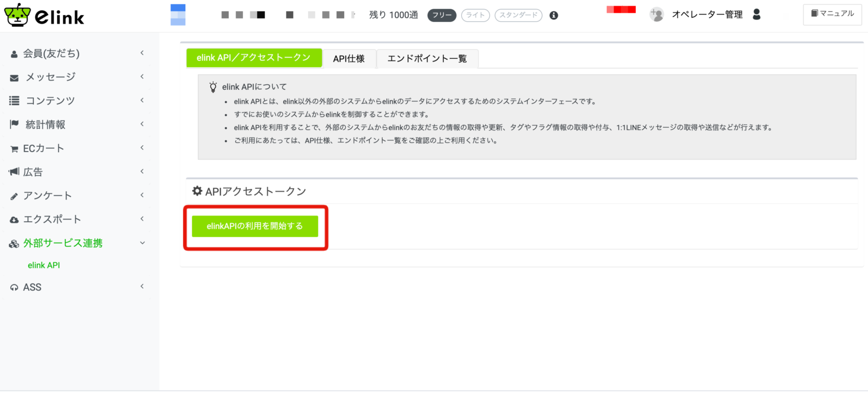Select the 会員(友だち) person icon in sidebar

point(14,53)
